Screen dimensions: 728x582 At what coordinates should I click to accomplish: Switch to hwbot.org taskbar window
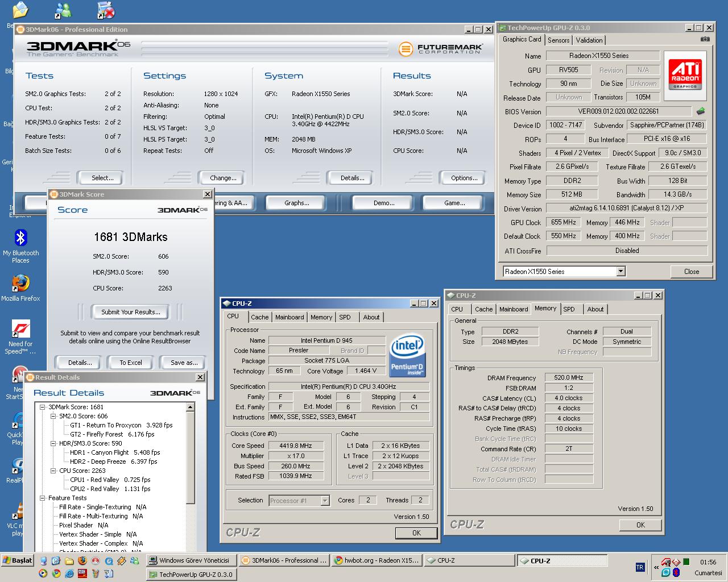pyautogui.click(x=377, y=560)
